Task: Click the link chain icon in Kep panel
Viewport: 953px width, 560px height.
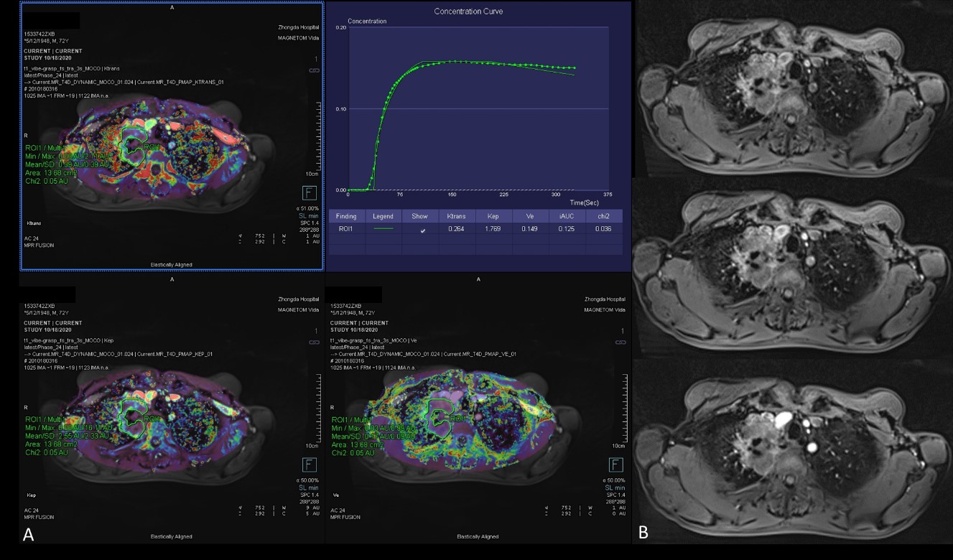Action: [313, 342]
